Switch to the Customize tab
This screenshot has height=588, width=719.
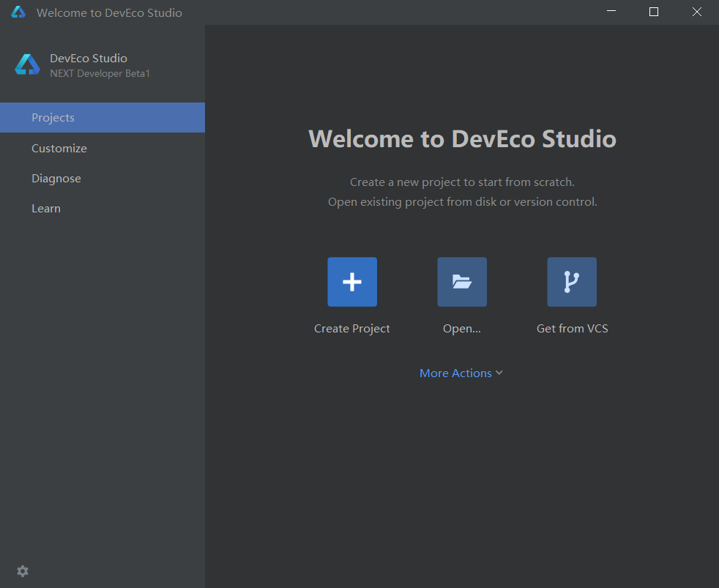[103, 148]
